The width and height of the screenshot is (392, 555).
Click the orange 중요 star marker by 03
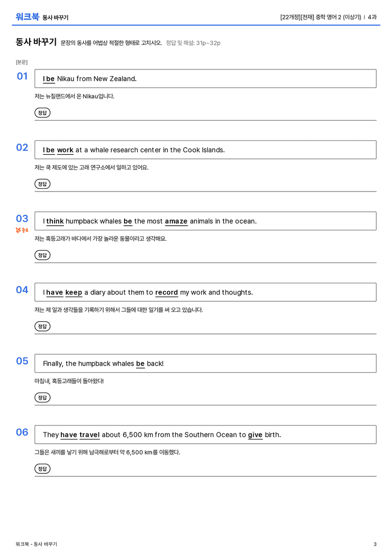(x=22, y=230)
